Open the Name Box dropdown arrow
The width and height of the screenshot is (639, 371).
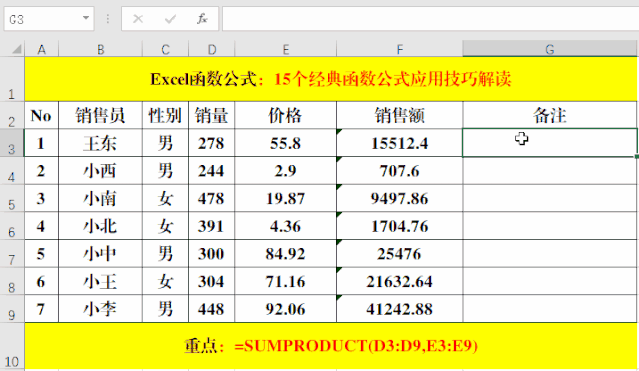click(86, 18)
